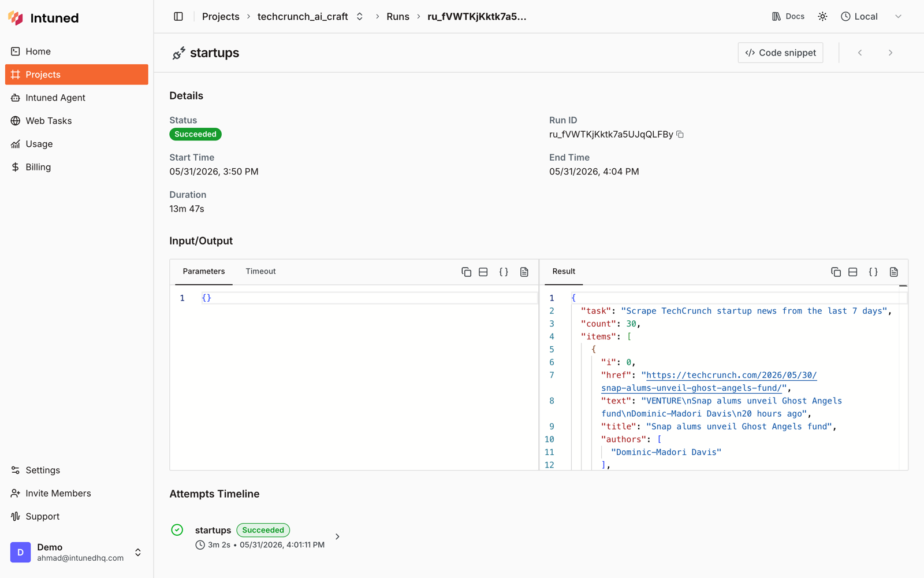Select the Result tab

pos(564,271)
